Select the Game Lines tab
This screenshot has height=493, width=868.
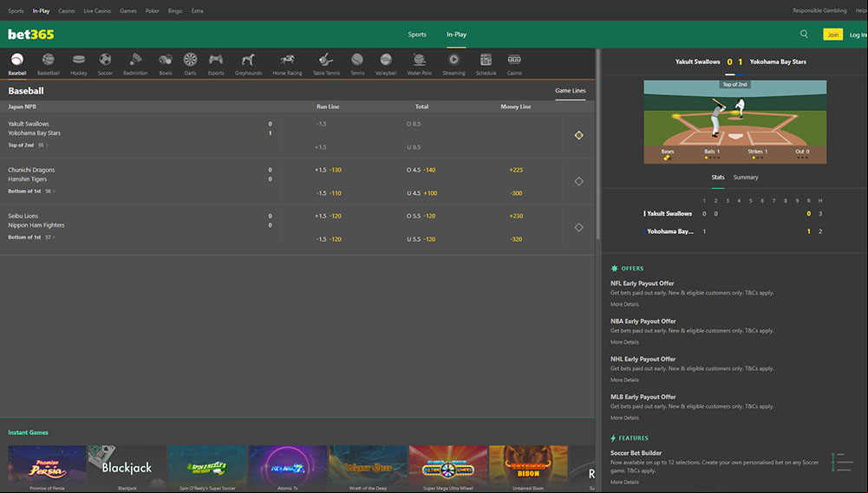[x=571, y=91]
